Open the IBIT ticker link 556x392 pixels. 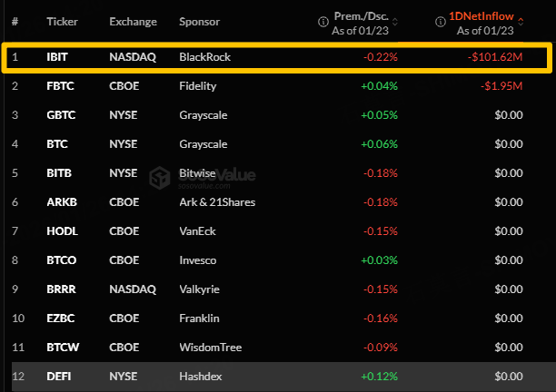click(57, 56)
